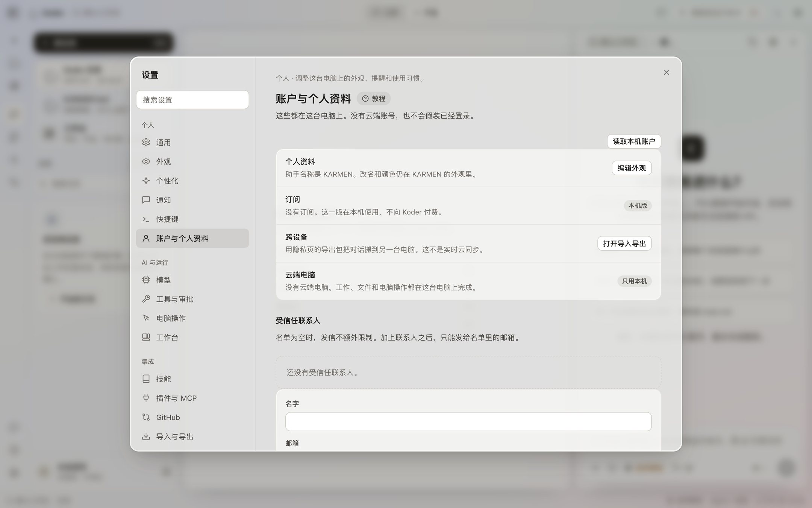Switch to the 通用 settings page
Viewport: 812px width, 508px height.
point(192,142)
